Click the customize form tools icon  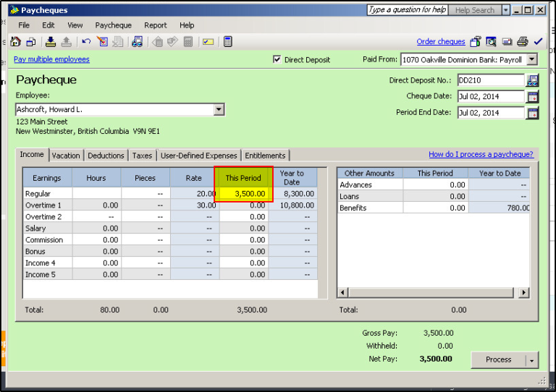[x=475, y=42]
